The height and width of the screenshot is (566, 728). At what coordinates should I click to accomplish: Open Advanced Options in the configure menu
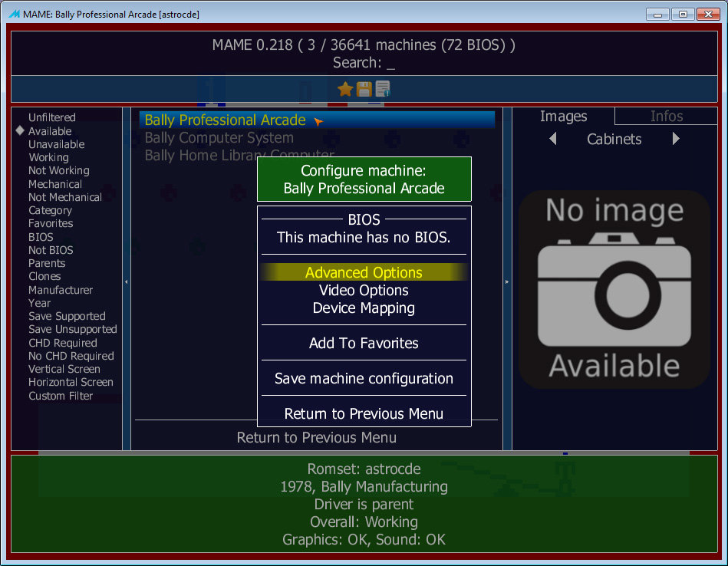click(x=364, y=272)
